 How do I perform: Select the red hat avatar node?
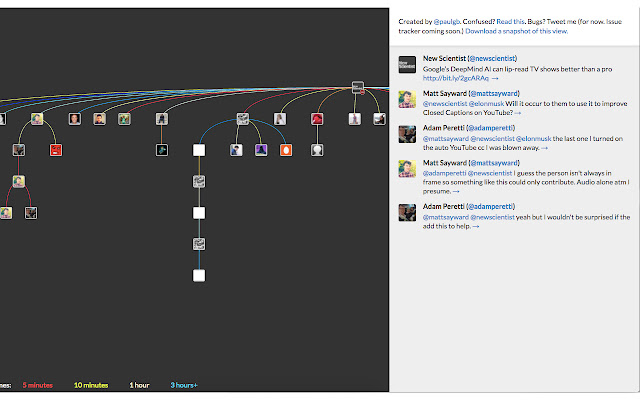317,119
